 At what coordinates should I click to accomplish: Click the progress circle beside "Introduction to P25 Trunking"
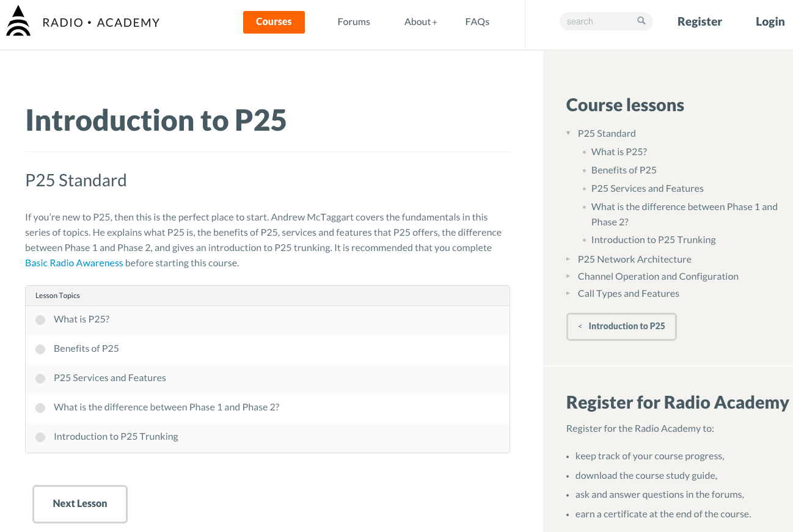(x=40, y=437)
